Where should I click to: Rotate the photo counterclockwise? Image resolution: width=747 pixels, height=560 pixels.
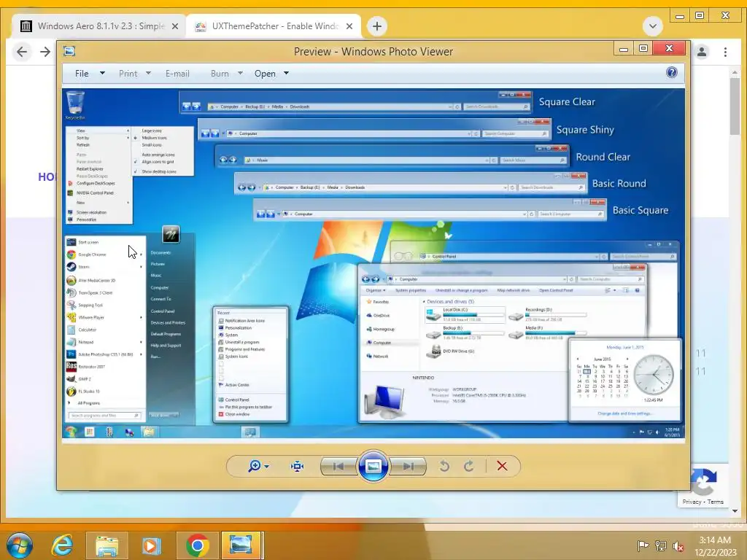(444, 466)
